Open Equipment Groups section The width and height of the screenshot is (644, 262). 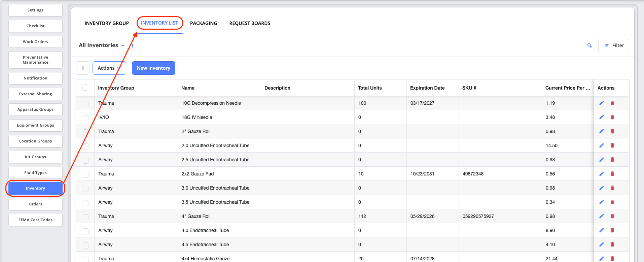pos(35,125)
